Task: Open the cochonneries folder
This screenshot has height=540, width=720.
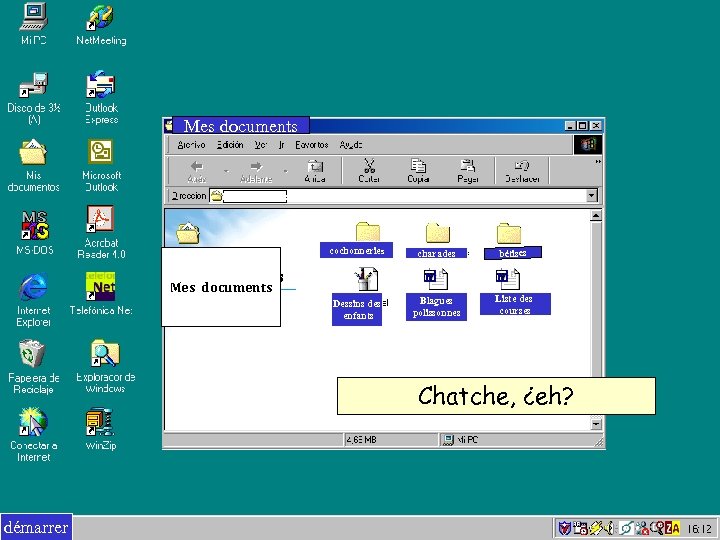Action: pos(357,240)
